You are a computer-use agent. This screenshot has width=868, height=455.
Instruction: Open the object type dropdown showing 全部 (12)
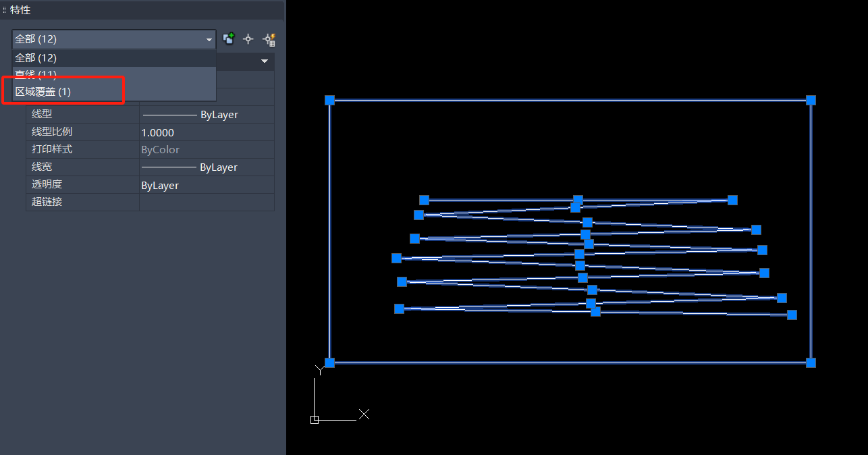pos(113,39)
